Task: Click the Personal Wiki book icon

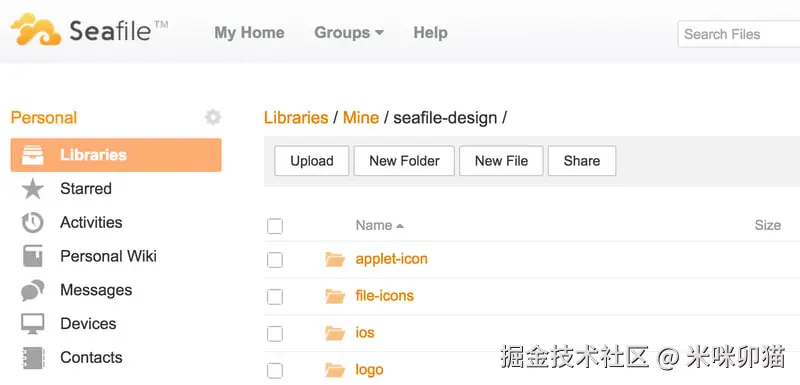Action: (33, 256)
